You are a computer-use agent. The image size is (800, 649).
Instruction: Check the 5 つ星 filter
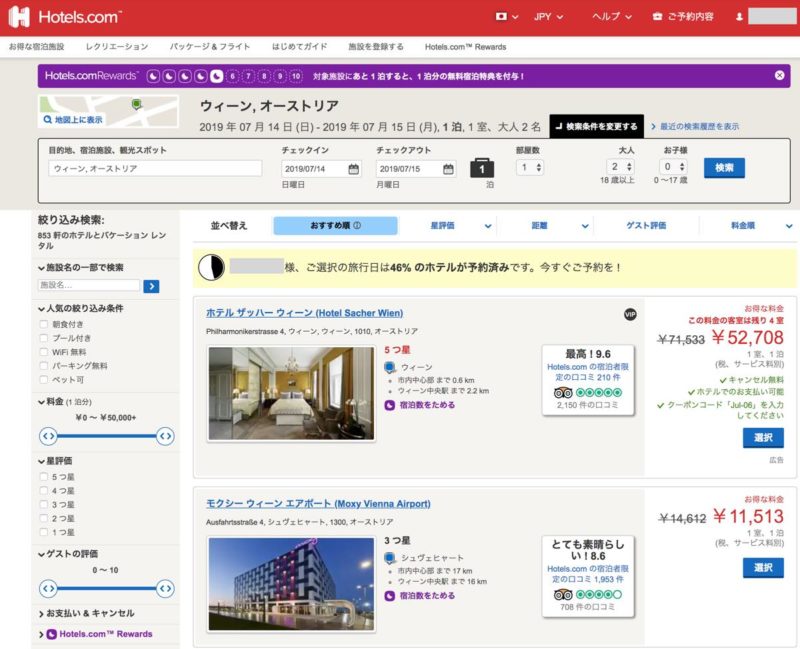click(x=44, y=477)
